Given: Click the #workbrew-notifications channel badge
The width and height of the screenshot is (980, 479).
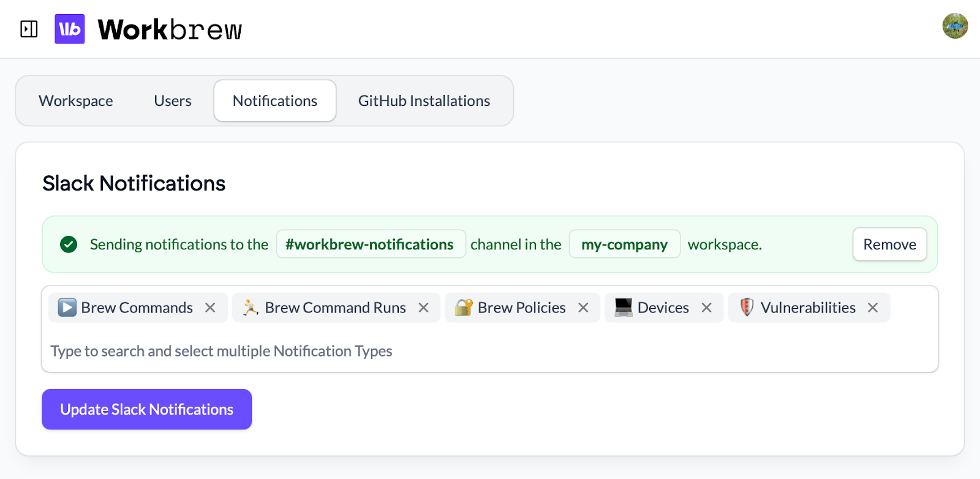Looking at the screenshot, I should coord(370,244).
